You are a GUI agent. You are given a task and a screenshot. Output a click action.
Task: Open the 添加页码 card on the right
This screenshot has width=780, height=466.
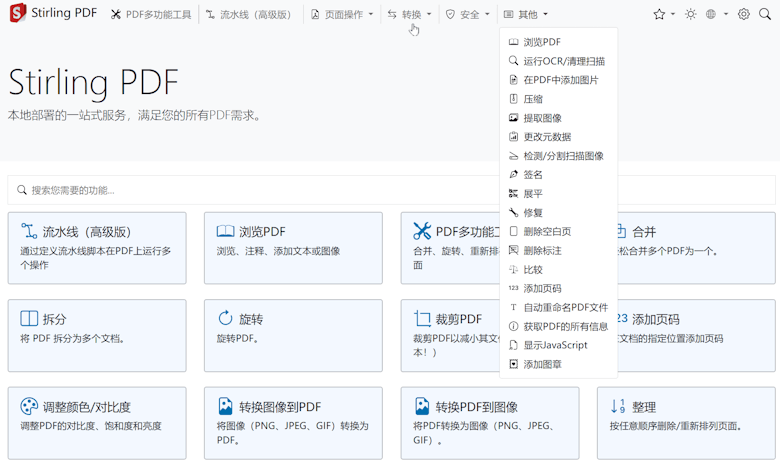pos(696,336)
